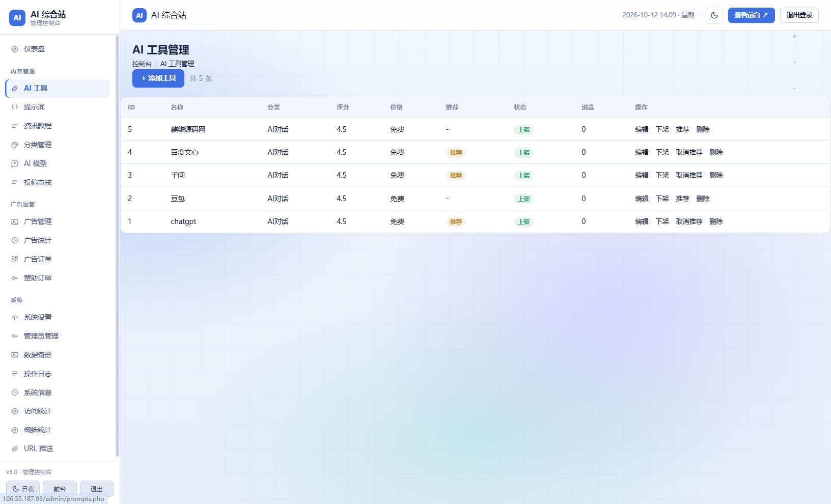Open 分类管理 palette icon in sidebar
The height and width of the screenshot is (504, 831).
[15, 145]
